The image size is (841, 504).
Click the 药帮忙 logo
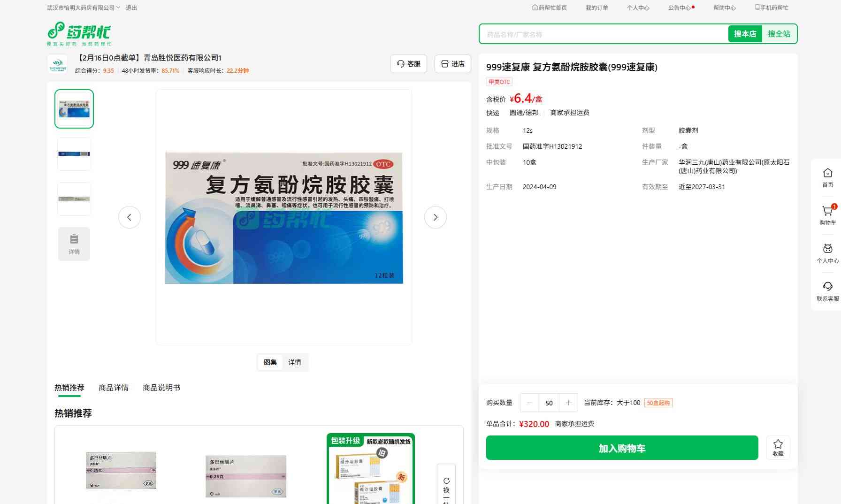79,33
